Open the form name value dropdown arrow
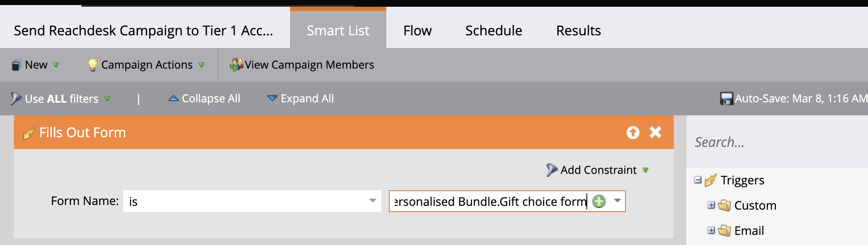 [617, 201]
